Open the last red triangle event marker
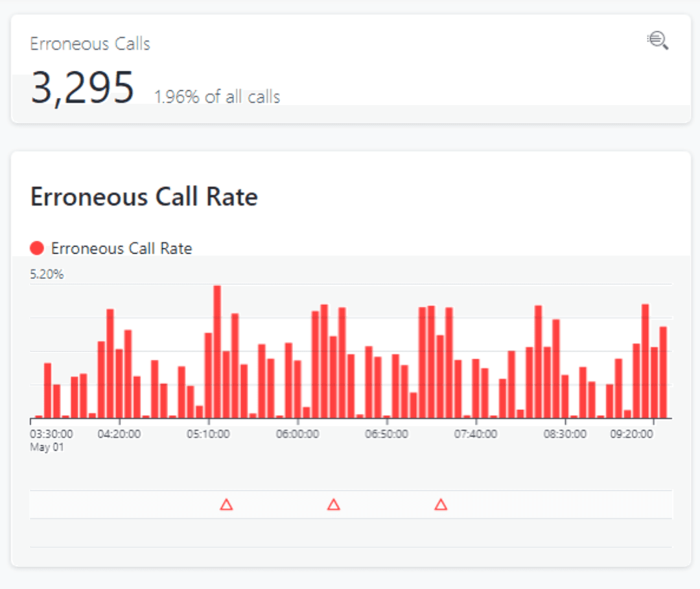Image resolution: width=700 pixels, height=589 pixels. coord(441,505)
